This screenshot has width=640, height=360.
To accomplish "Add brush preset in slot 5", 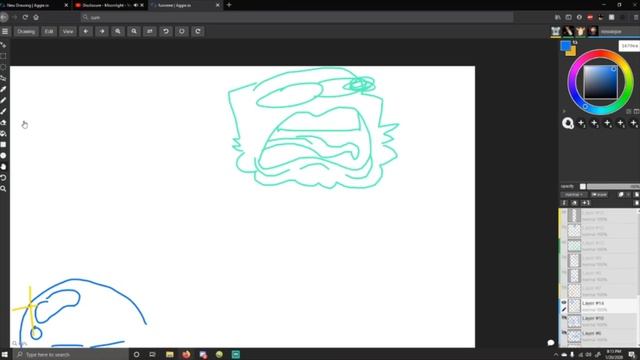I will tap(621, 123).
